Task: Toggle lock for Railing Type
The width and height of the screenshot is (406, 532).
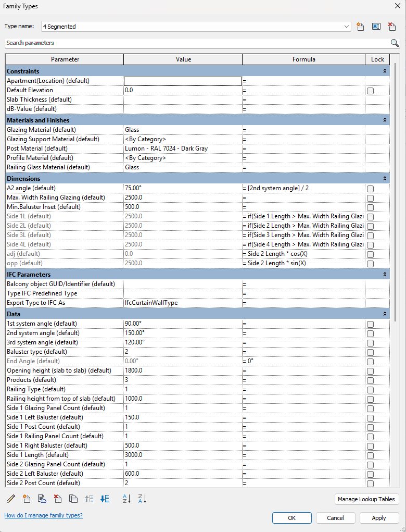Action: coord(370,390)
